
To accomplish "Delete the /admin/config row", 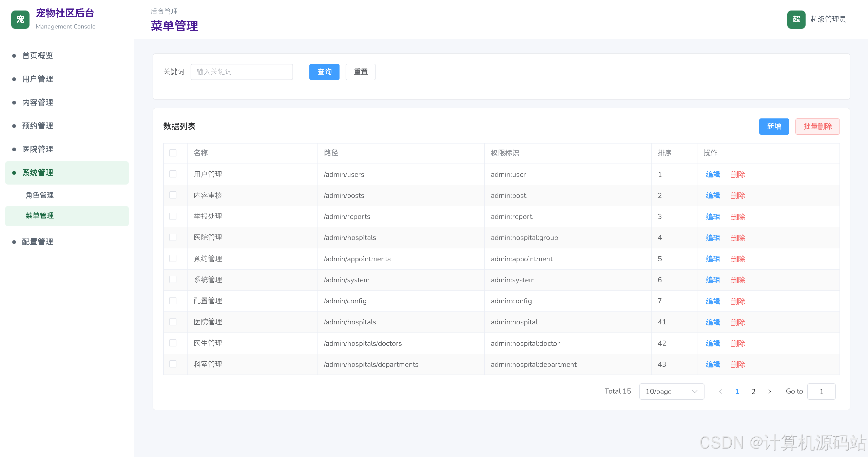I will [738, 301].
